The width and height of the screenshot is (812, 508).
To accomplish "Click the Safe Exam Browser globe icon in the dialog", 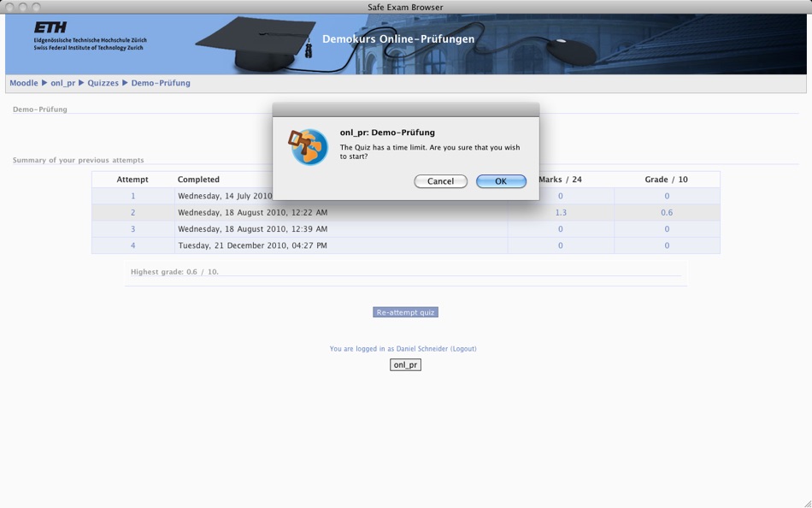I will pos(308,147).
